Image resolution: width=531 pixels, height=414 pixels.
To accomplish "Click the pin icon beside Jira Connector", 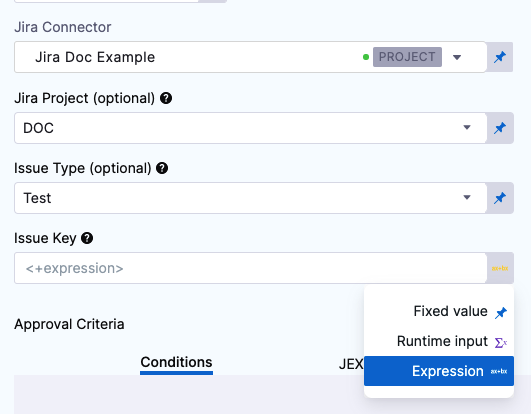I will (x=500, y=57).
